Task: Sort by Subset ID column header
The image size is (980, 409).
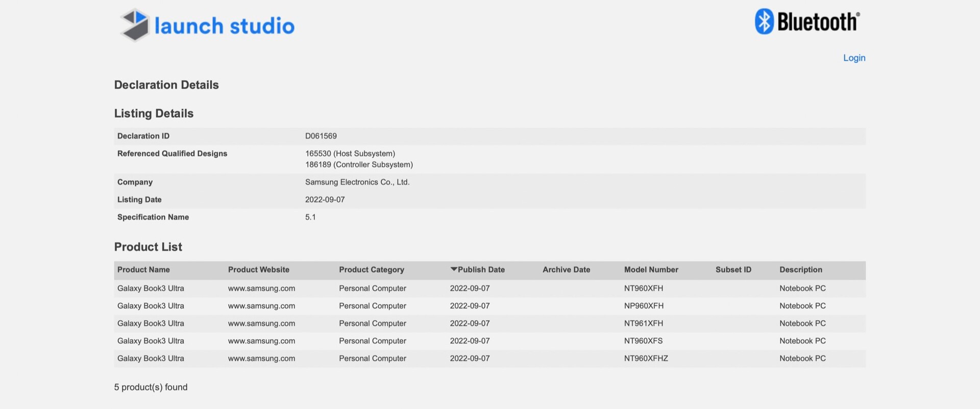Action: 733,270
